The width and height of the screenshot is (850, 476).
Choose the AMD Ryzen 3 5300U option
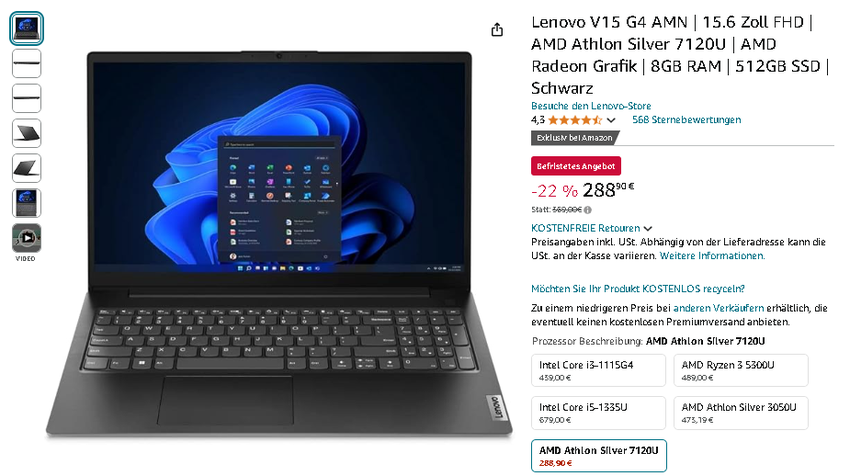[x=740, y=371]
